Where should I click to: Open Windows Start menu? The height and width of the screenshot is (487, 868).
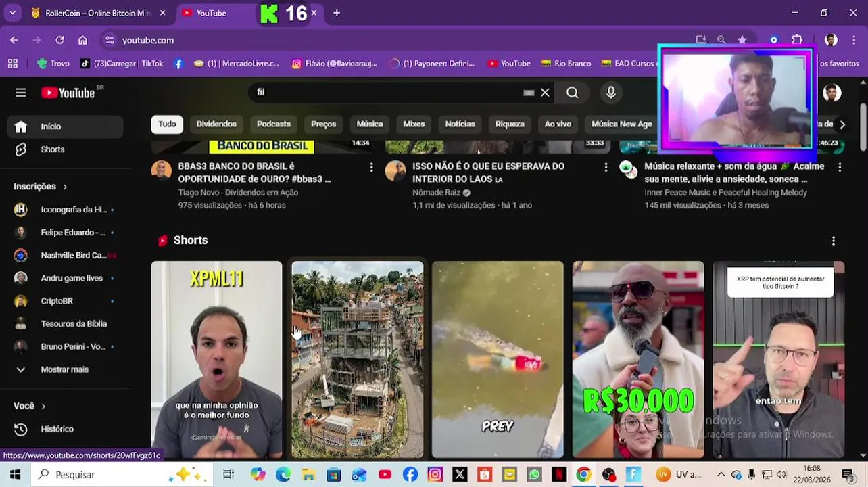pos(15,474)
